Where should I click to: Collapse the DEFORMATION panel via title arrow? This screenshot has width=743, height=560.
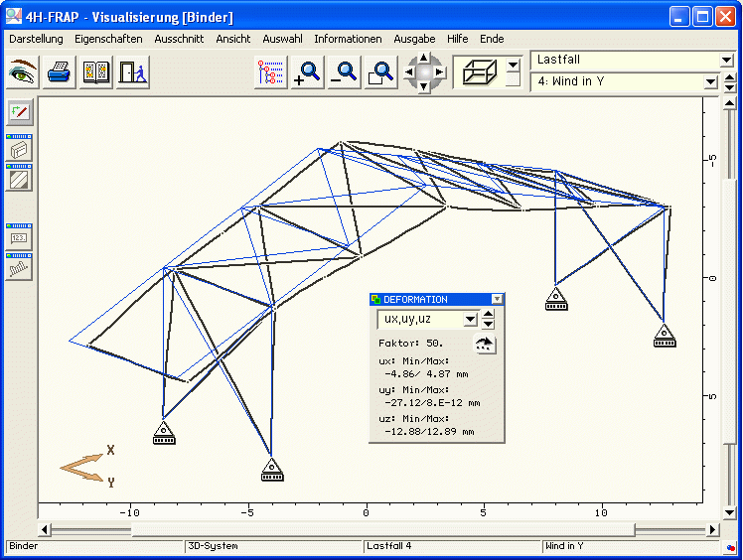[498, 299]
